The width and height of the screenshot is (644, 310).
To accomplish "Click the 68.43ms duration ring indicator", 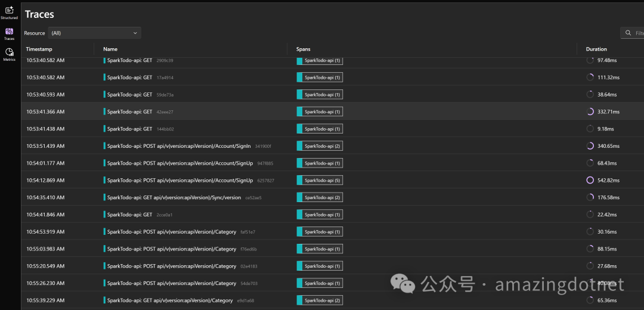I will click(590, 163).
